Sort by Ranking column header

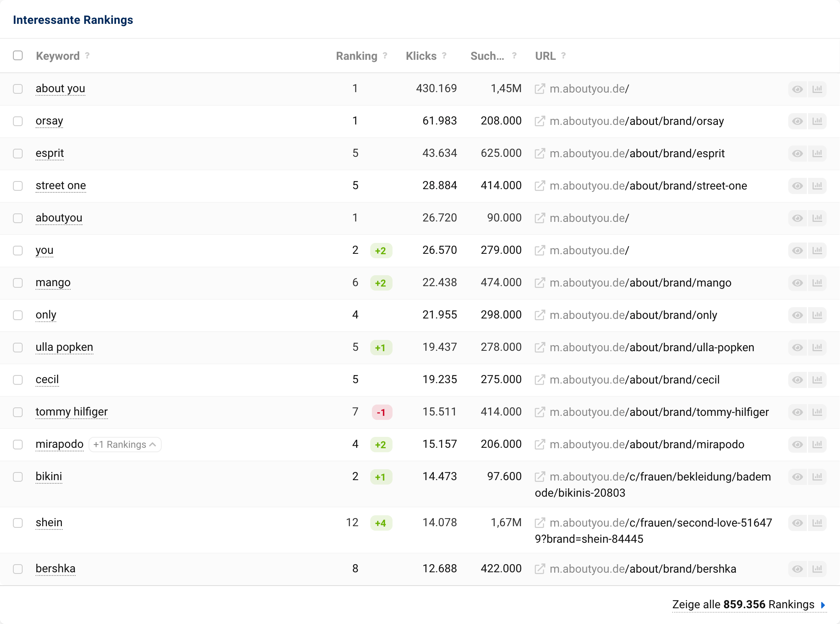click(x=356, y=56)
